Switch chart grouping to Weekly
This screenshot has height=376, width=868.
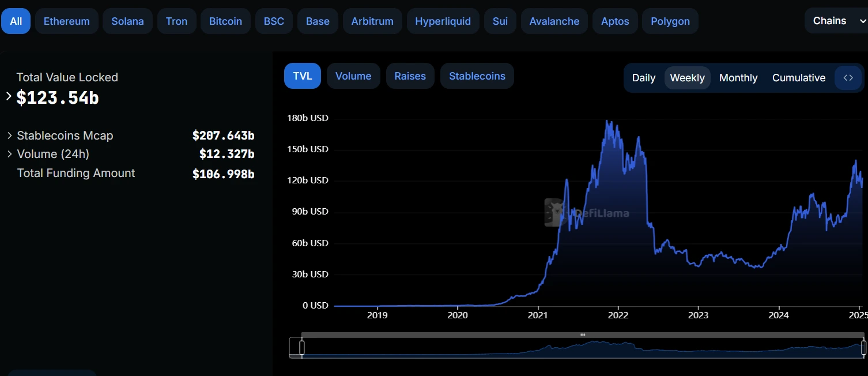687,78
